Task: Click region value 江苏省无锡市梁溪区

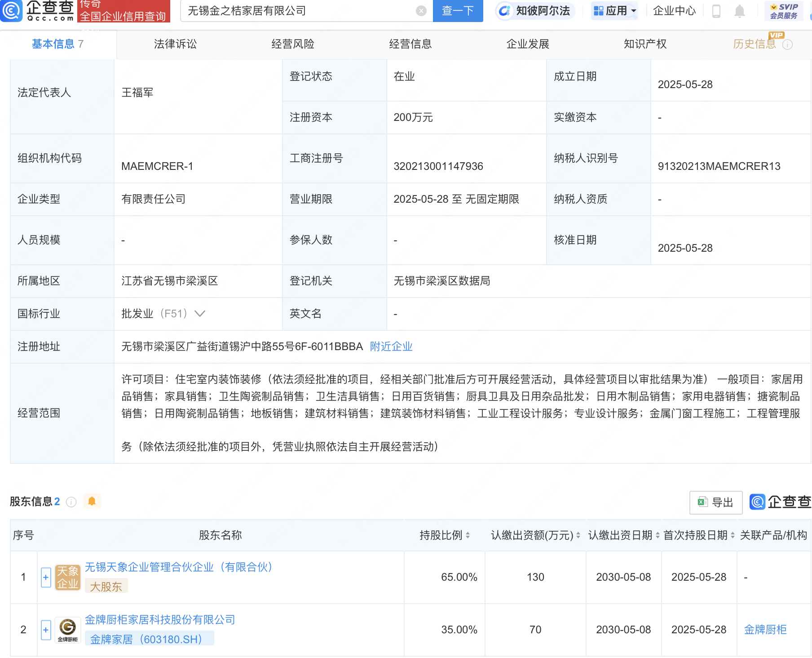Action: (170, 281)
